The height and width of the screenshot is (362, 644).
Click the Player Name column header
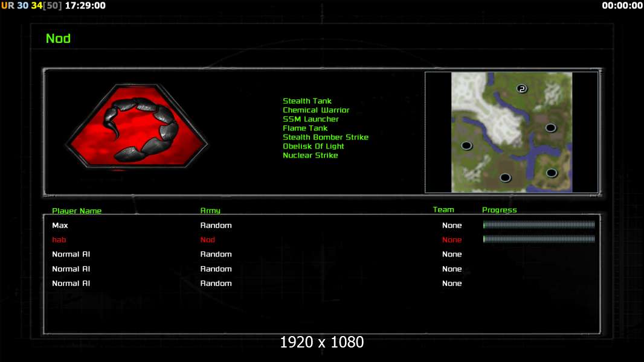[76, 211]
